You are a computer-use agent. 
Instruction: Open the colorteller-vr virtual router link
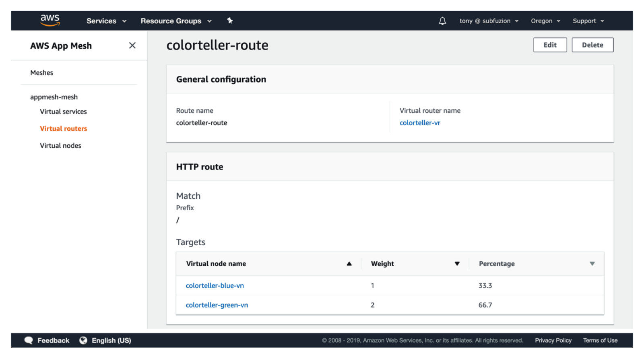[420, 123]
